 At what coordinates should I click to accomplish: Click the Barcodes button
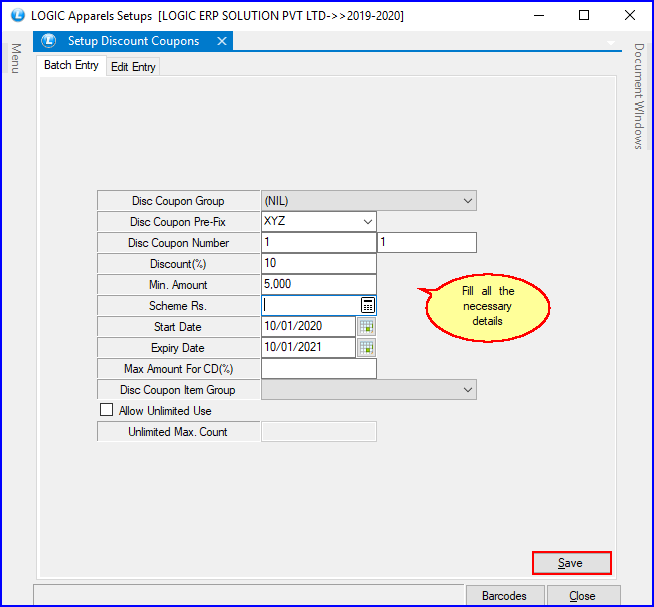point(504,596)
